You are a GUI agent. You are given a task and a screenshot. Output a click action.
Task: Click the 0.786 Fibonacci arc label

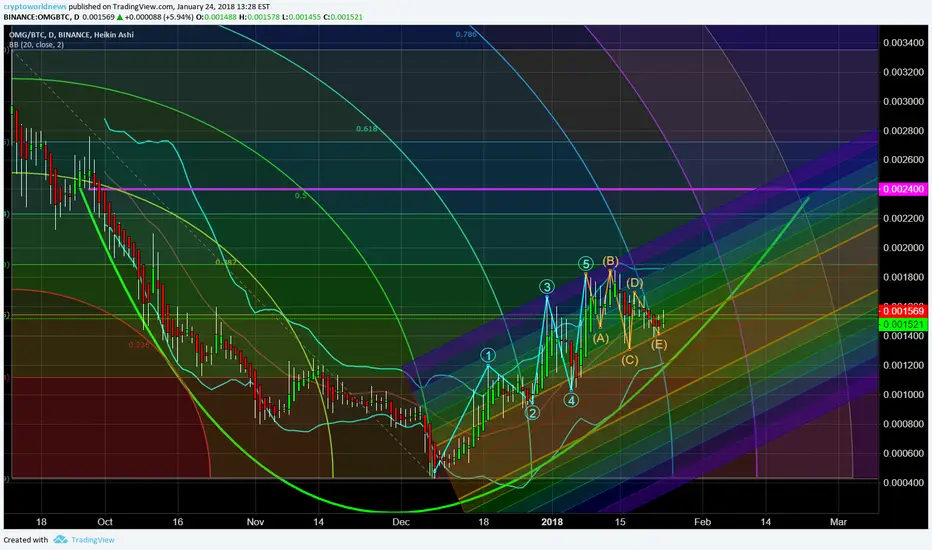(466, 34)
